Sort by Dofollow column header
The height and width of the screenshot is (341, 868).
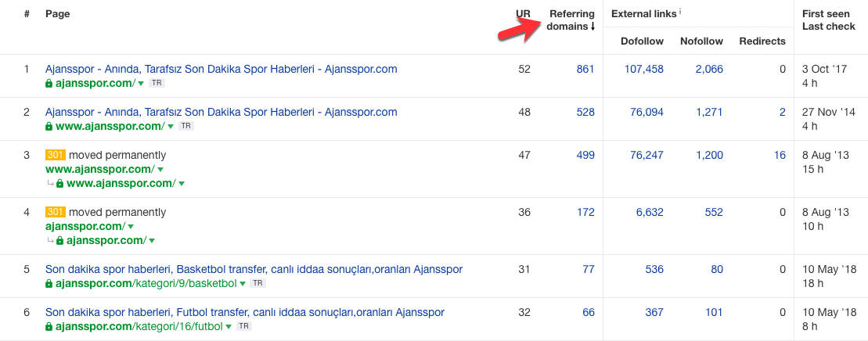tap(642, 41)
